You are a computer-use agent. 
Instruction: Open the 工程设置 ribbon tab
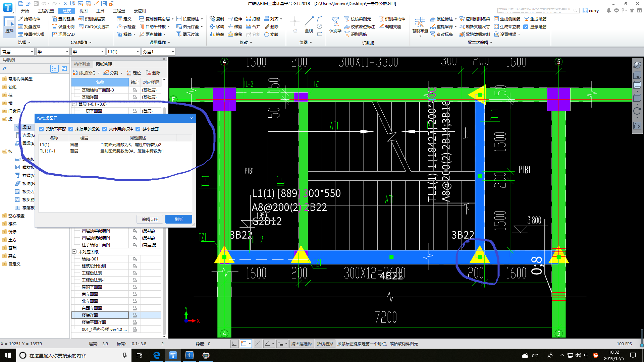[x=46, y=11]
